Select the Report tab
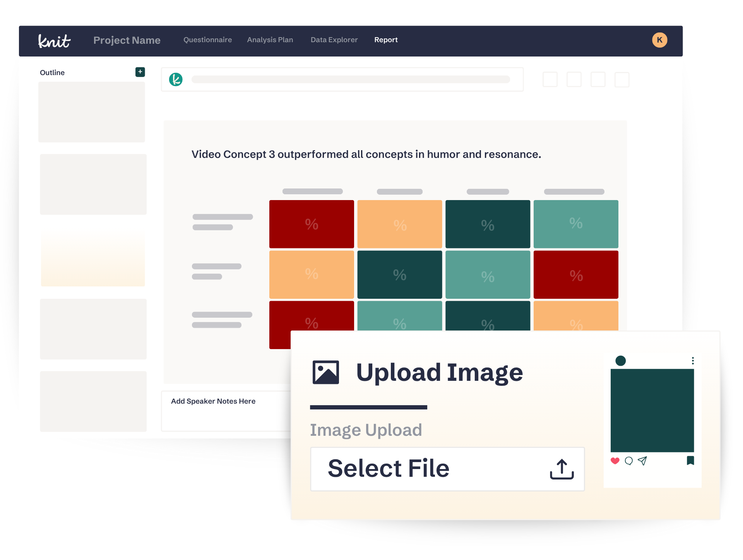 coord(386,40)
